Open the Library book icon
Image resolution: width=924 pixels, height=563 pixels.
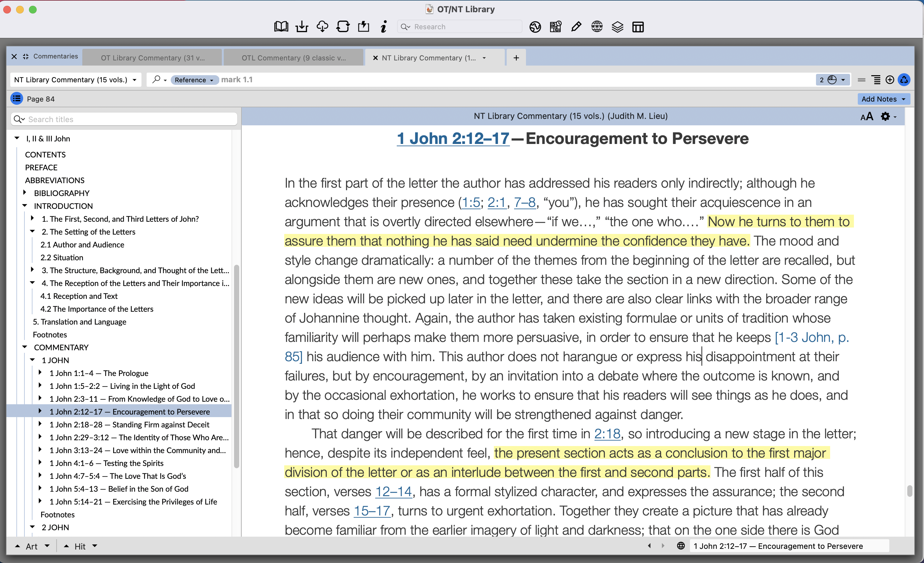point(281,26)
